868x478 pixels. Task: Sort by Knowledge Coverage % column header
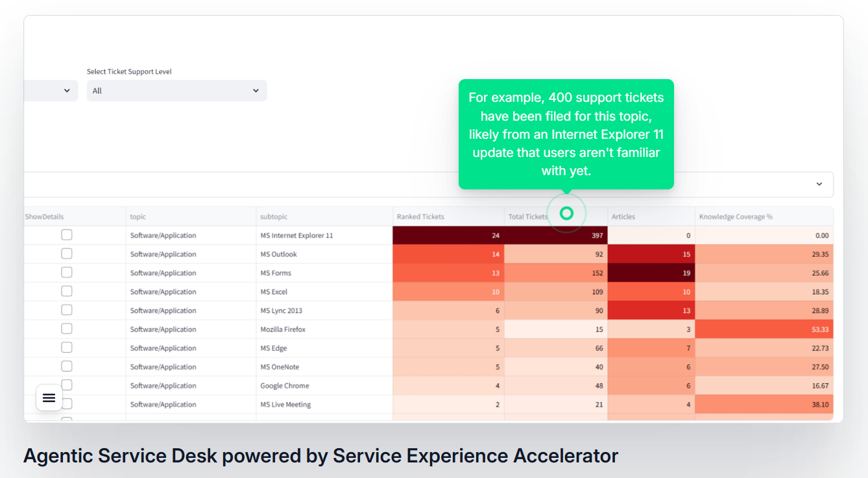[x=764, y=217]
